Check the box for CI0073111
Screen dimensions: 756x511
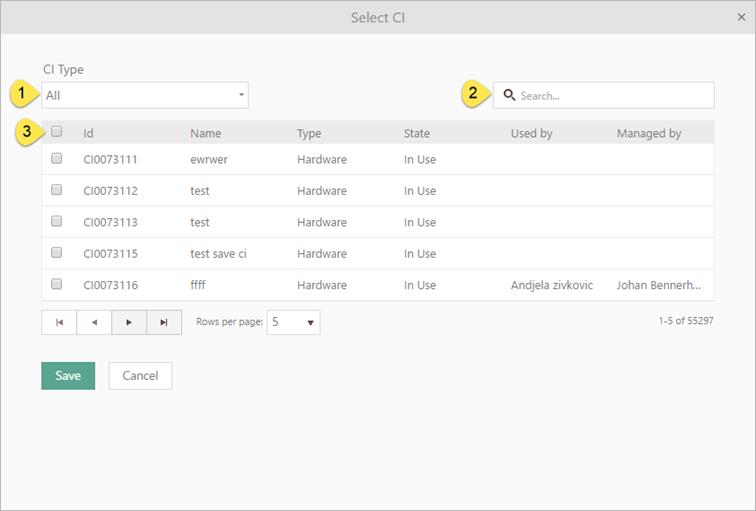point(57,158)
